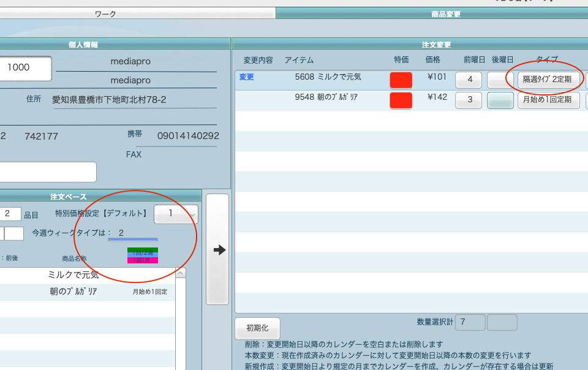Click the customer number field showing 1000
Image resolution: width=588 pixels, height=370 pixels.
(23, 68)
